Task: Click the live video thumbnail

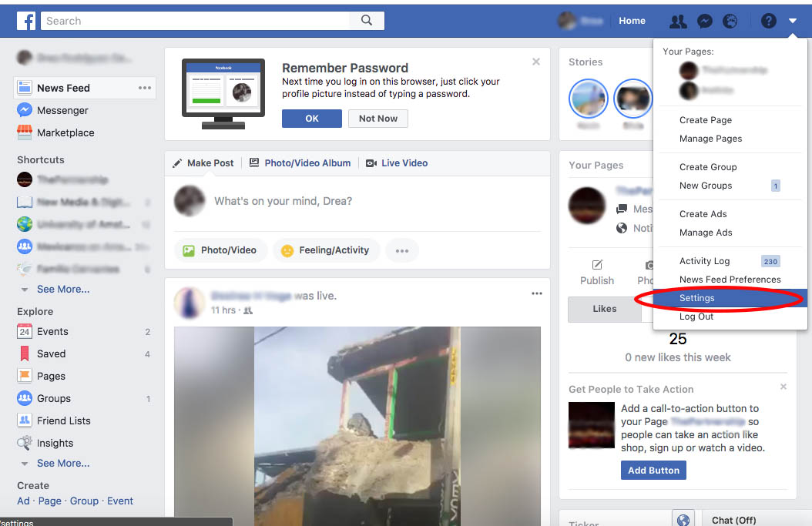Action: [357, 426]
